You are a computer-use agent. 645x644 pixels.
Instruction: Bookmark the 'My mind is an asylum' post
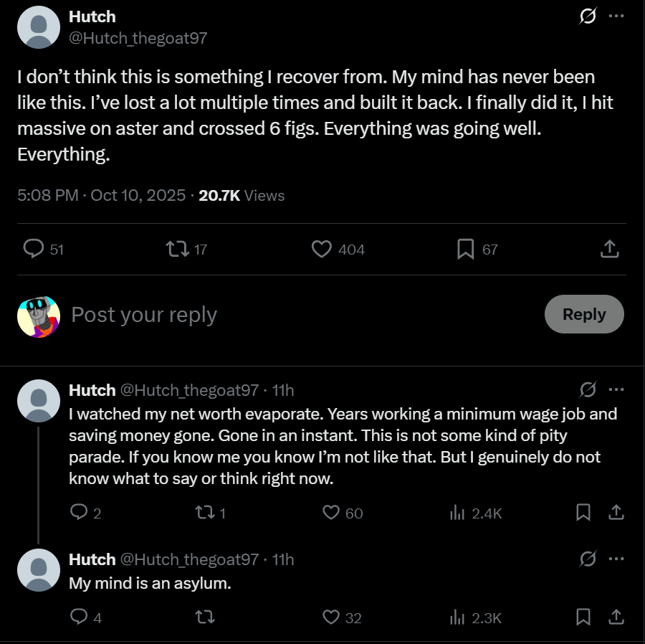point(583,617)
